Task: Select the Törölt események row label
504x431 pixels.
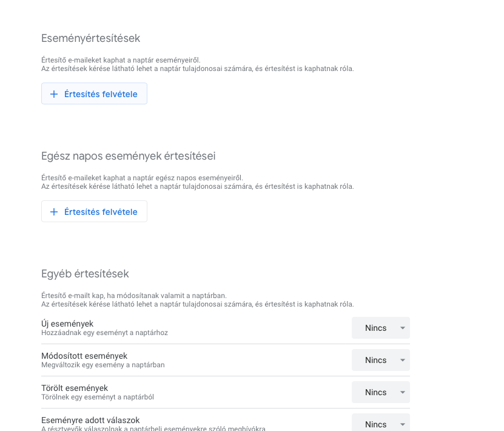Action: tap(75, 388)
